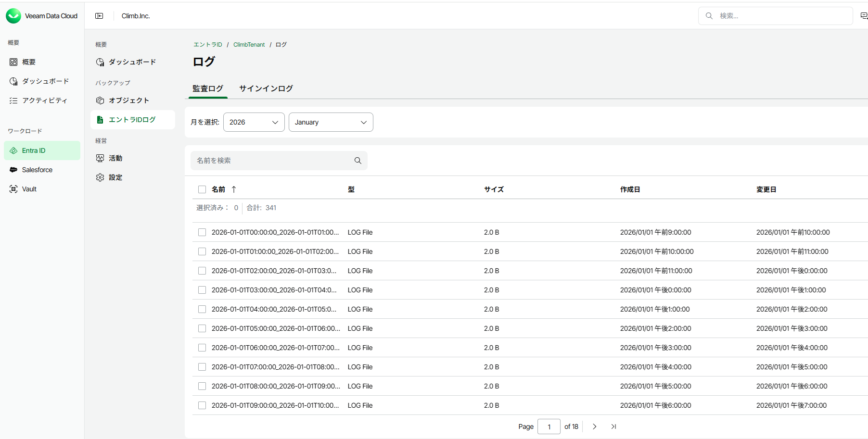Open the オブジェクト backup section
The height and width of the screenshot is (439, 868).
pyautogui.click(x=129, y=100)
